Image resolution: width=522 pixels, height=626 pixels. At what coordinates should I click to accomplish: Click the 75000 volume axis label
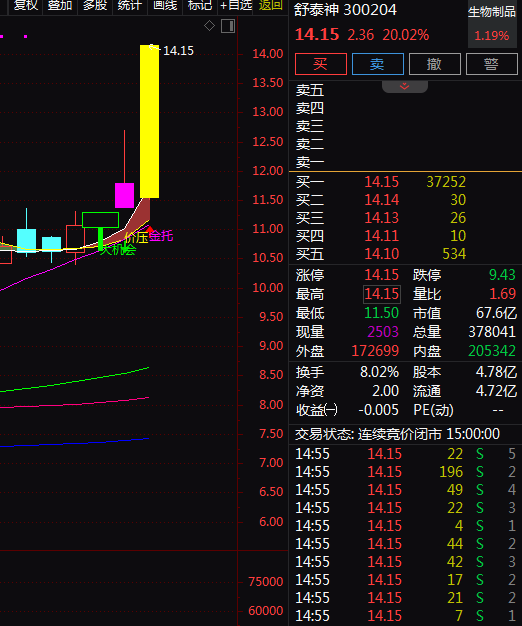(266, 582)
